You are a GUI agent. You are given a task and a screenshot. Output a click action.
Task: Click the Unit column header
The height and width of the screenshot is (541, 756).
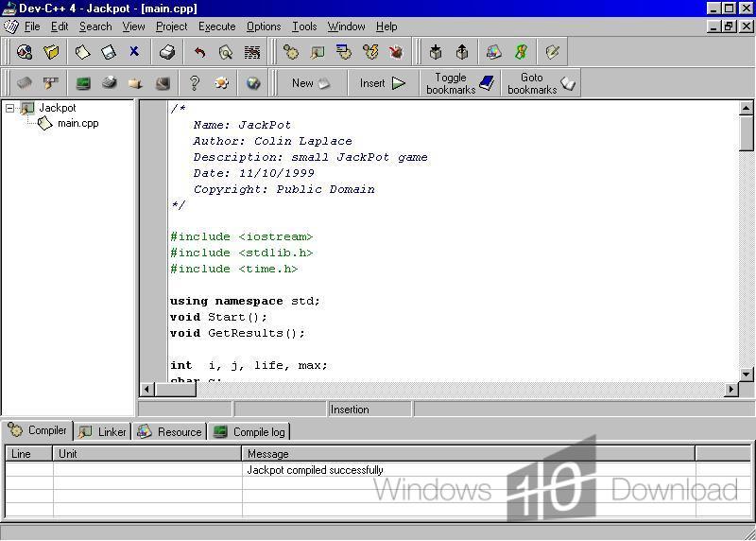(147, 454)
